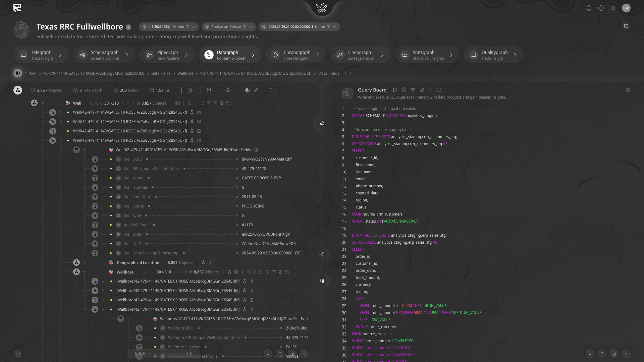Open notifications bell
The height and width of the screenshot is (362, 644).
tap(589, 8)
